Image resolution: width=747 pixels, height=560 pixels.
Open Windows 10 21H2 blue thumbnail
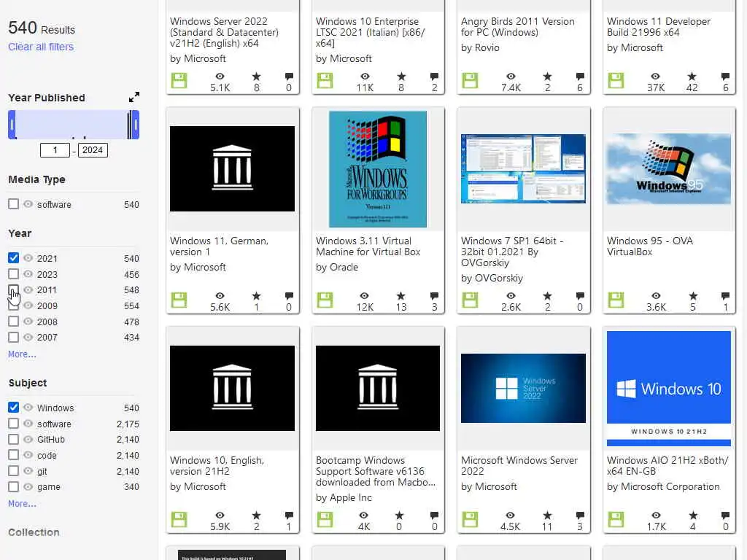(669, 389)
